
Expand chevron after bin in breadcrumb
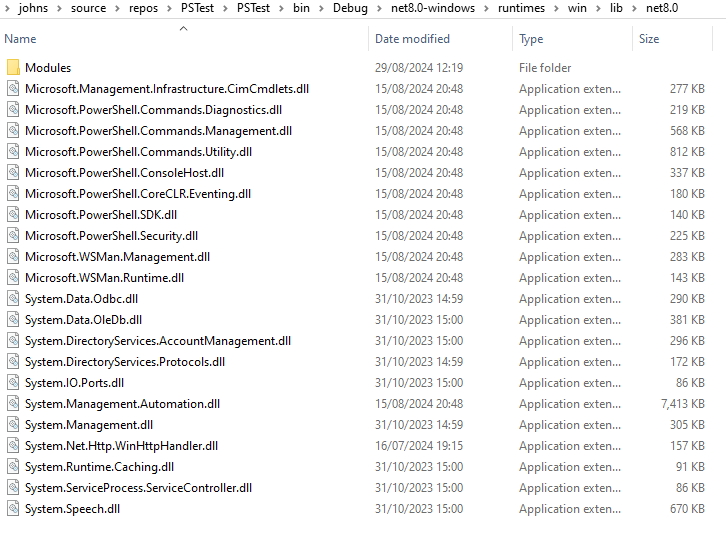(321, 8)
